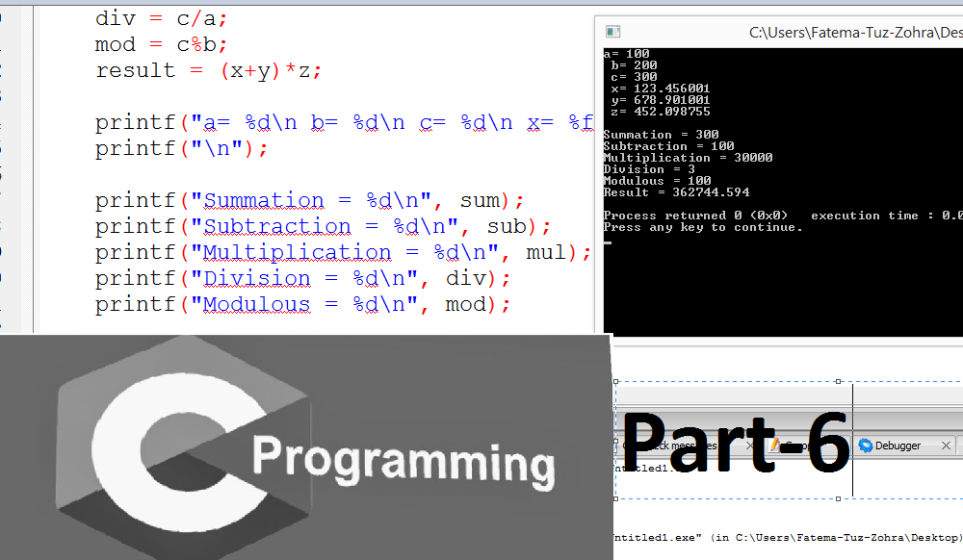963x560 pixels.
Task: Close the Debugger tab
Action: 946,445
